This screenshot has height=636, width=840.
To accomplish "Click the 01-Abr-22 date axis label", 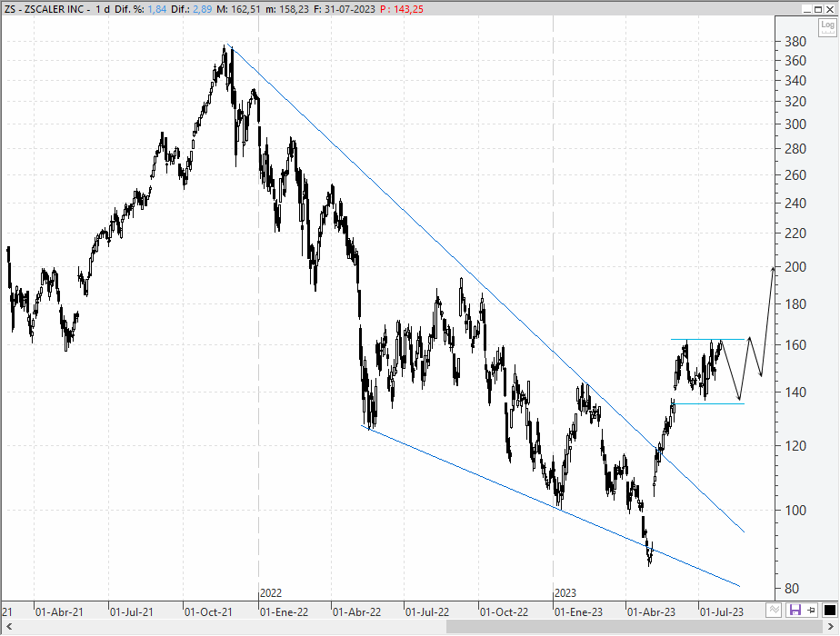I will coord(356,611).
